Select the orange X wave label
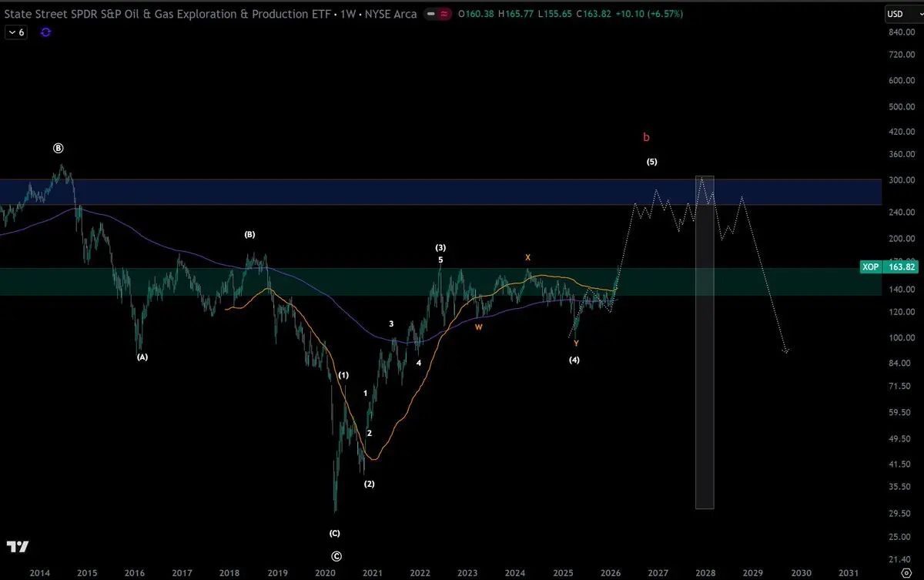The height and width of the screenshot is (580, 924). (x=527, y=257)
